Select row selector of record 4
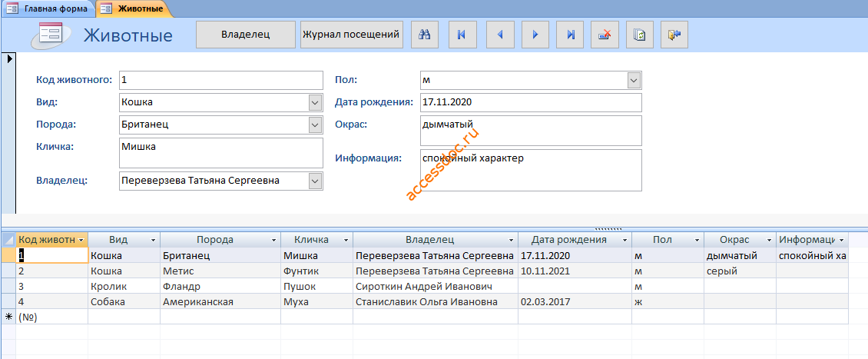Screen dimensions: 868x359 8,302
